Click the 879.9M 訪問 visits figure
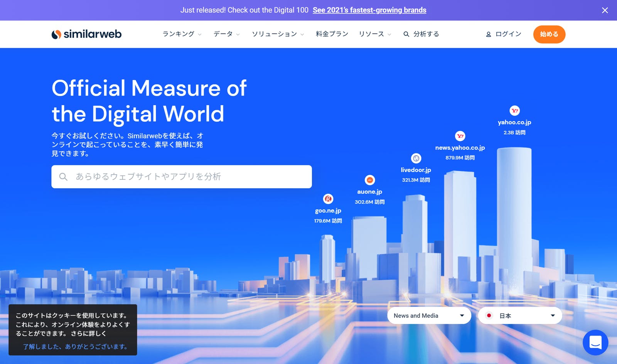The height and width of the screenshot is (364, 617). [x=460, y=158]
